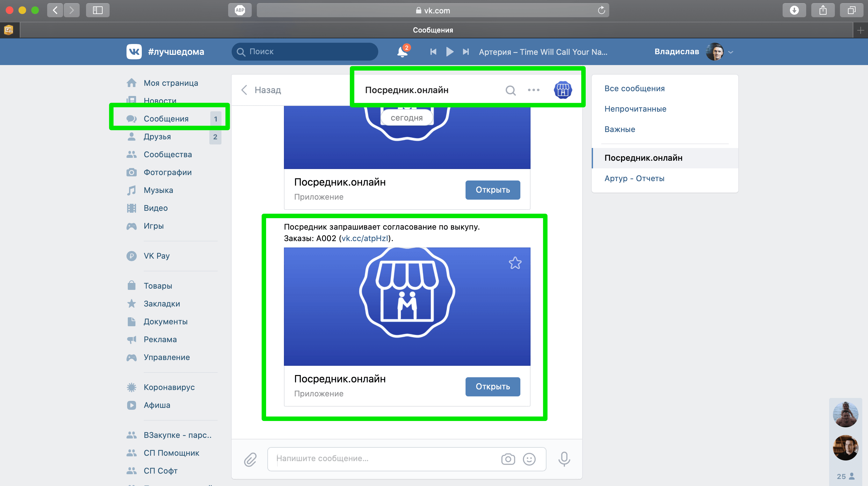Click the Назад back chevron
The width and height of the screenshot is (868, 486).
[245, 90]
